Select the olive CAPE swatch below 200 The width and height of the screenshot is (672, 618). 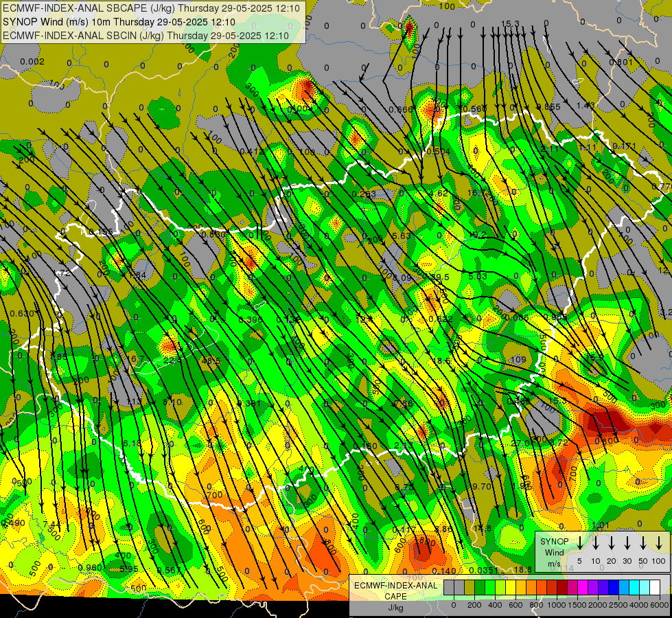pos(470,588)
